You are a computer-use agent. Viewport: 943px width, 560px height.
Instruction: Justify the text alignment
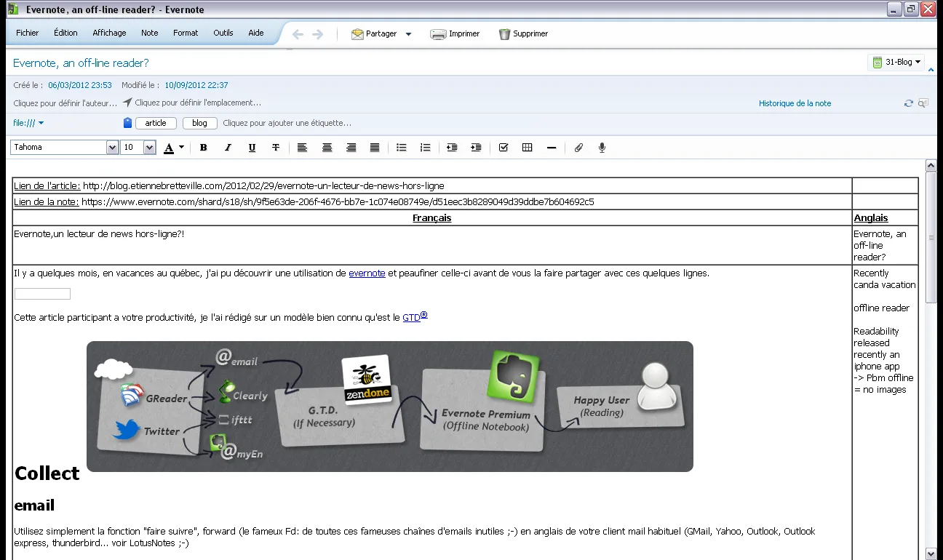pyautogui.click(x=375, y=148)
